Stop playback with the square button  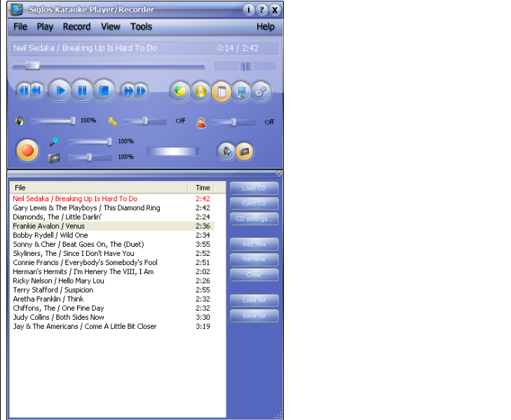pyautogui.click(x=104, y=90)
